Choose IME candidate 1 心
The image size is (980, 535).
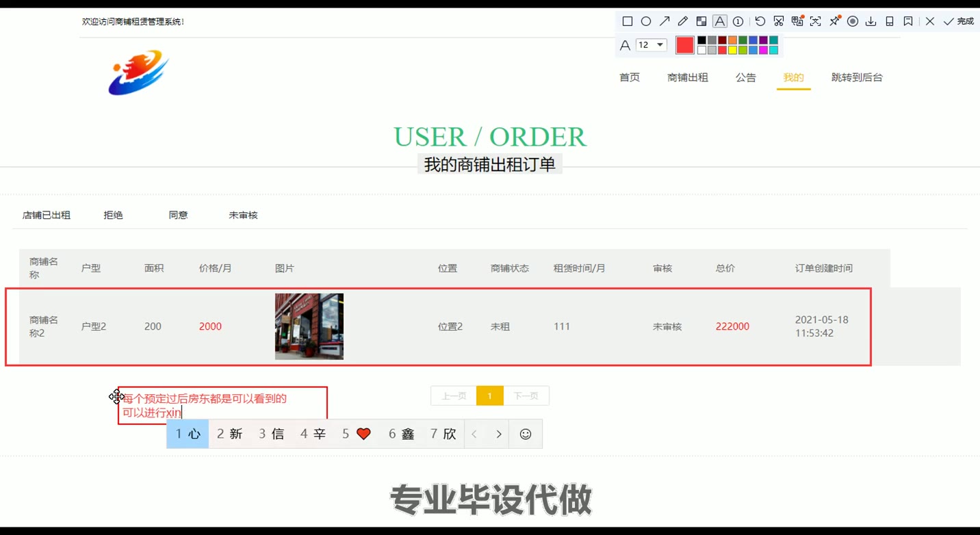click(x=188, y=434)
